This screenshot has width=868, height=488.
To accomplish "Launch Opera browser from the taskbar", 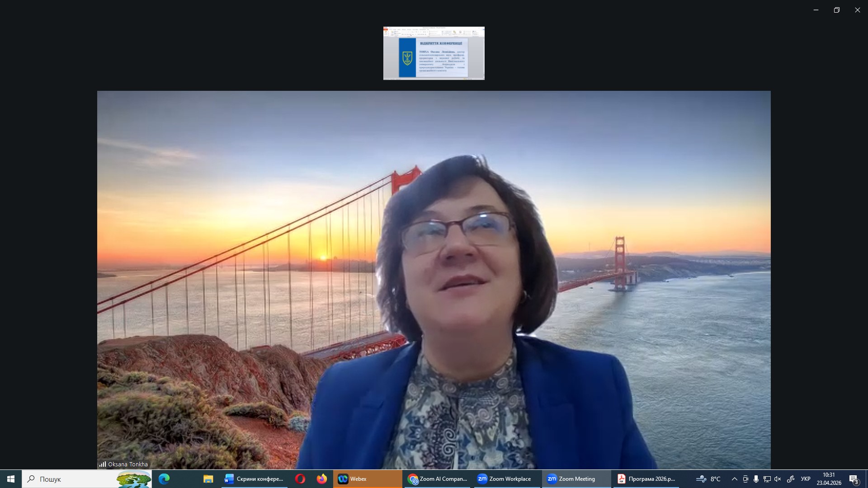I will coord(300,479).
